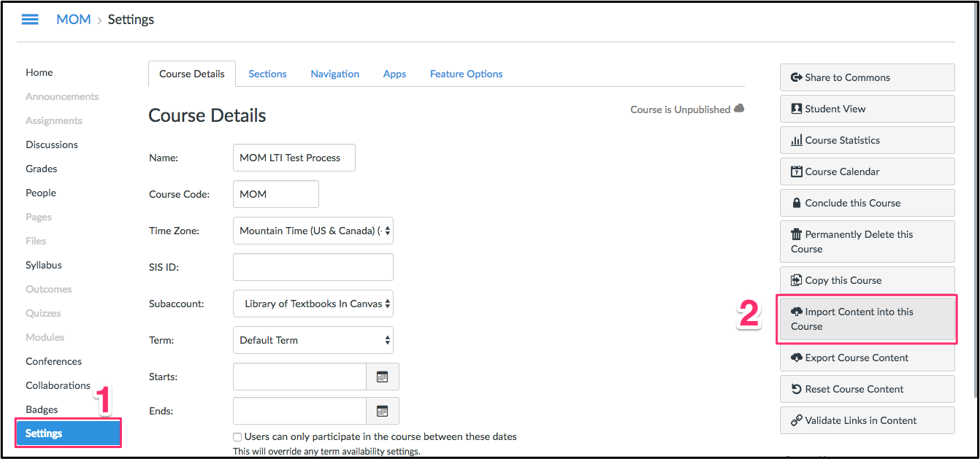
Task: Click the cloud icon next to Course is Unpublished
Action: tap(740, 108)
